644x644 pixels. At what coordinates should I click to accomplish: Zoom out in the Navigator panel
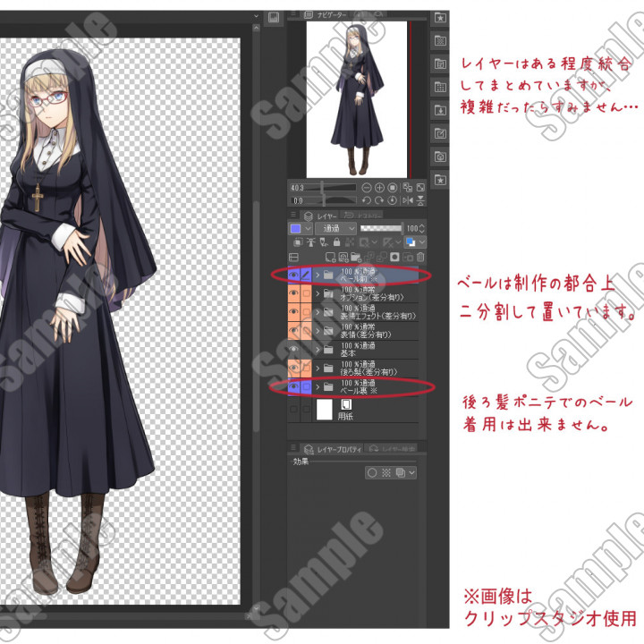click(367, 188)
